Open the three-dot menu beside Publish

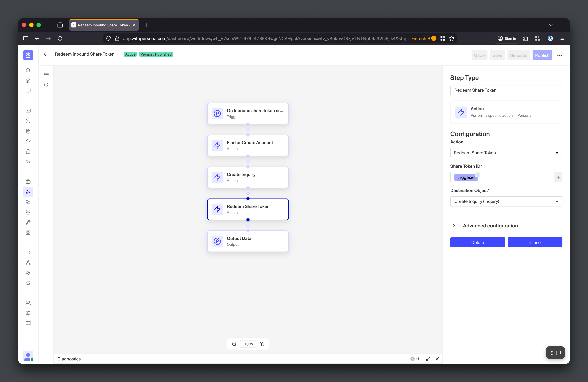point(560,55)
